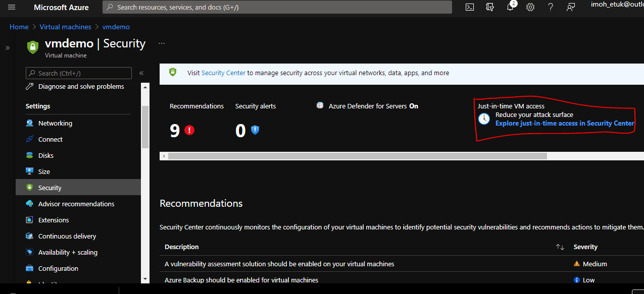
Task: Open the Disks menu item
Action: (46, 155)
